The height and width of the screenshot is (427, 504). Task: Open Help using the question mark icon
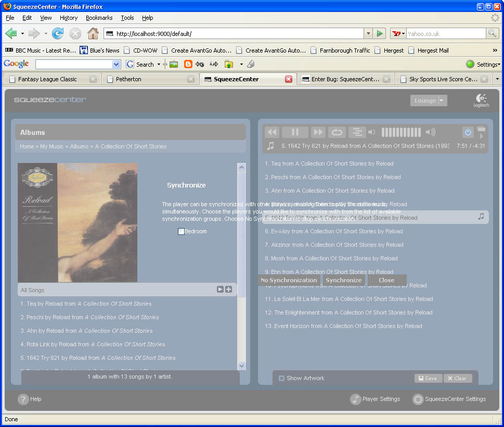23,399
